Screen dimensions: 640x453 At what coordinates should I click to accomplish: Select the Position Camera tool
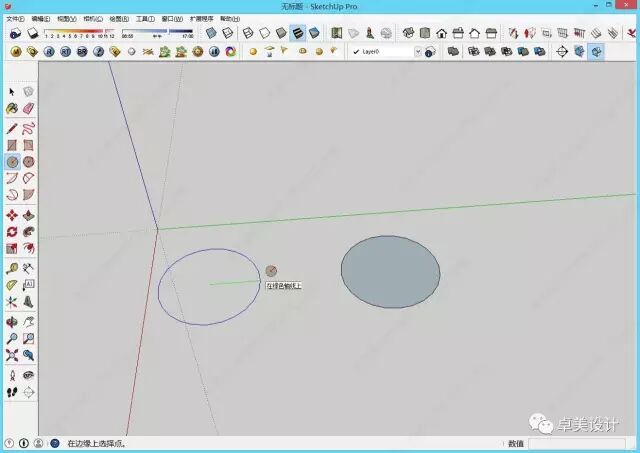click(x=12, y=375)
